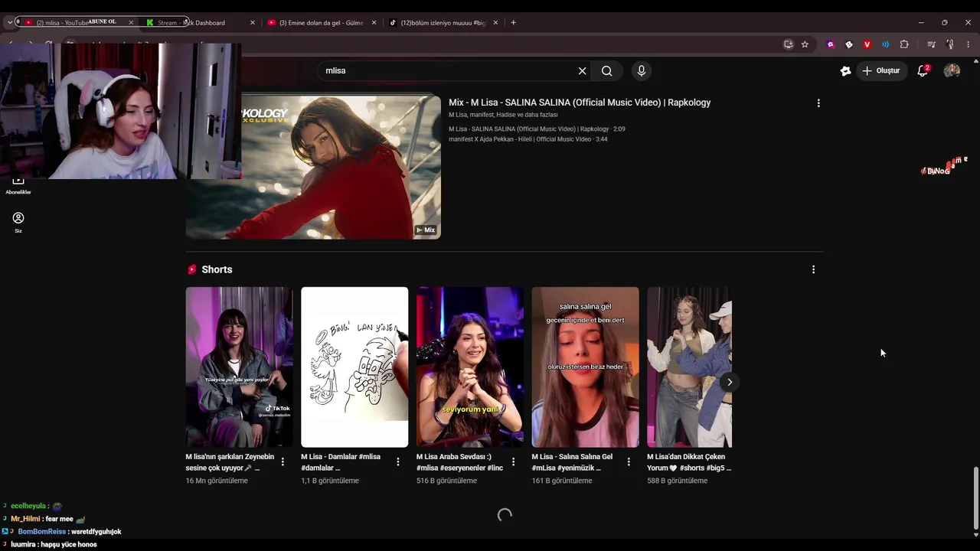
Task: Click 'manifest X Ajda Pekkan - Hileli' line
Action: click(x=528, y=139)
